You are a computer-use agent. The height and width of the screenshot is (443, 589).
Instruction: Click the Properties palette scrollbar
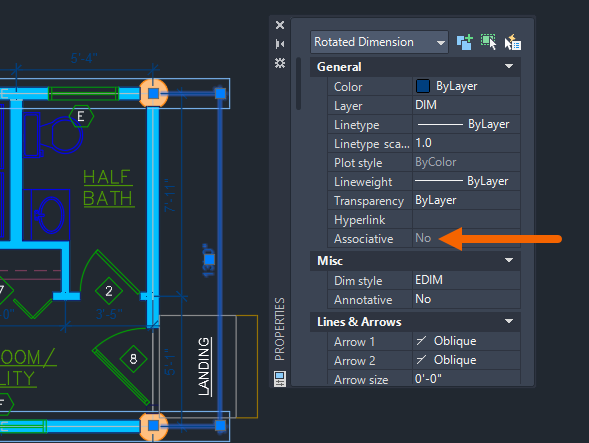[x=299, y=83]
